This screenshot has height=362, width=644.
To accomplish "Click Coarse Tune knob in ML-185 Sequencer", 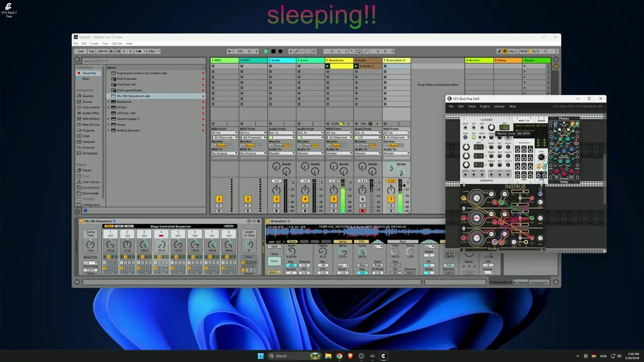I will tap(90, 244).
